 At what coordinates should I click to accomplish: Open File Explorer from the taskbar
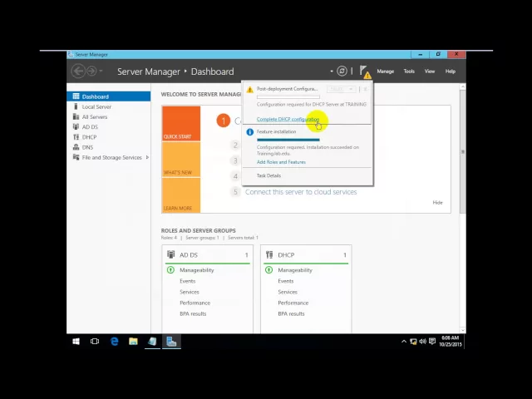coord(133,342)
